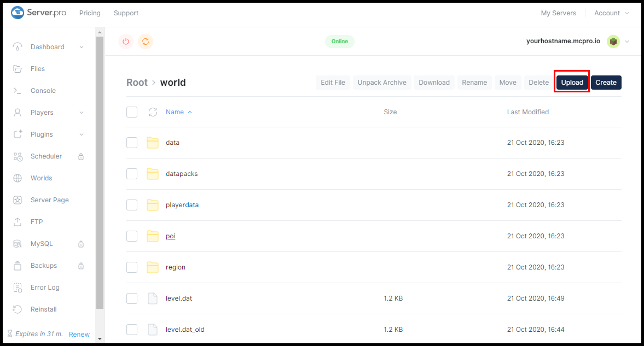The width and height of the screenshot is (644, 346).
Task: Click the sidebar scrollbar thumb
Action: 100,172
